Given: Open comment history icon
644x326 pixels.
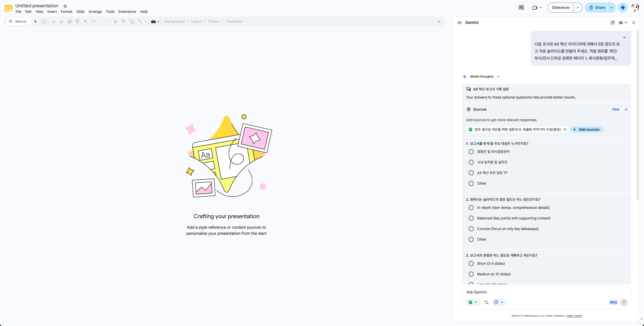Looking at the screenshot, I should (x=521, y=8).
